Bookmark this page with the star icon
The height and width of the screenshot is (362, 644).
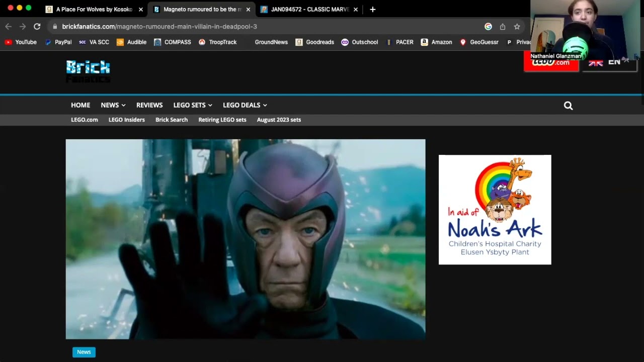(x=517, y=26)
